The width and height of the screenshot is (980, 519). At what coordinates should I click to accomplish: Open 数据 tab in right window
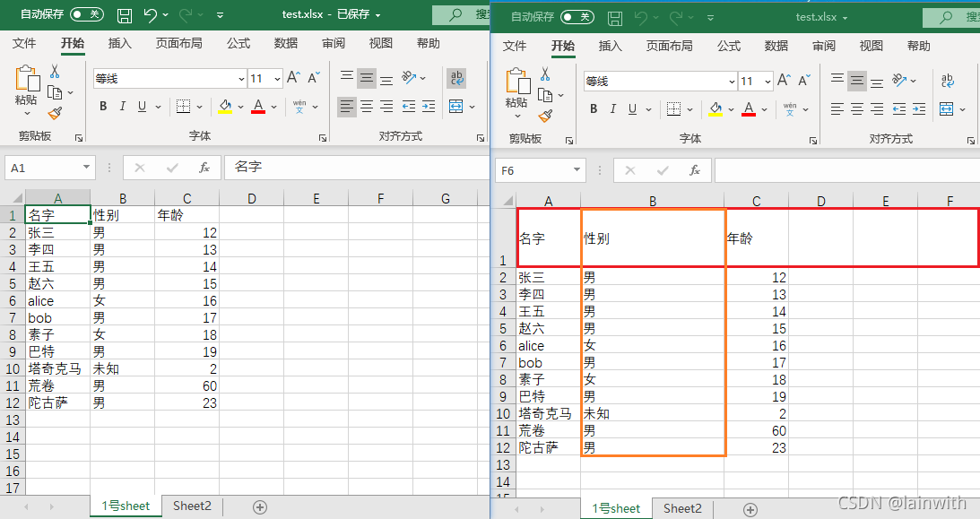(776, 46)
